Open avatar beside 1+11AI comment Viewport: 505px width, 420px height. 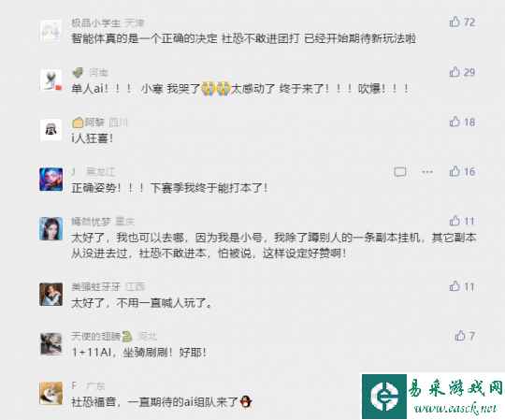[50, 344]
